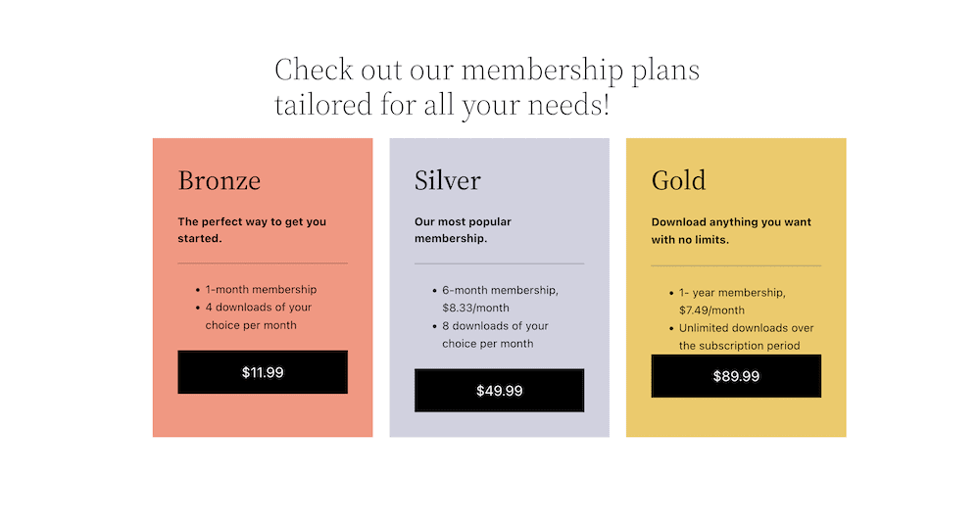Click 'The perfect way to get you started' tagline
980x524 pixels.
[x=252, y=230]
